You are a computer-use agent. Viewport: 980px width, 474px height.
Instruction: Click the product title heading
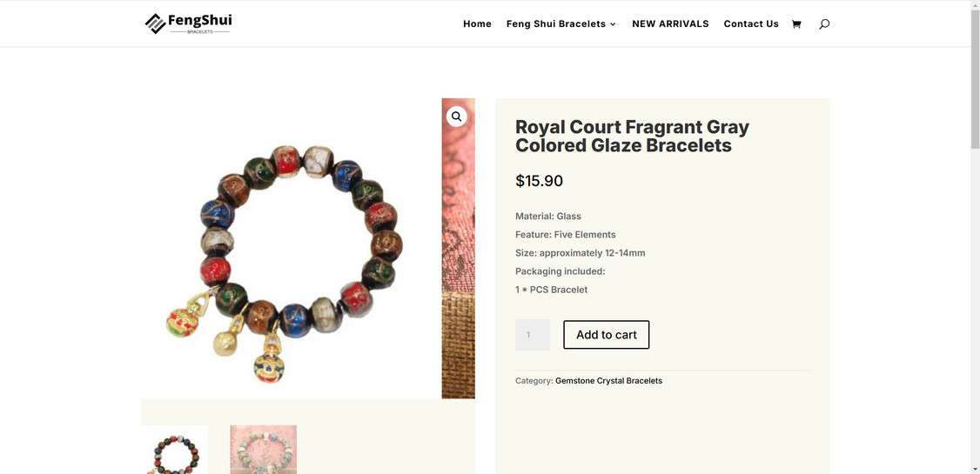click(632, 137)
